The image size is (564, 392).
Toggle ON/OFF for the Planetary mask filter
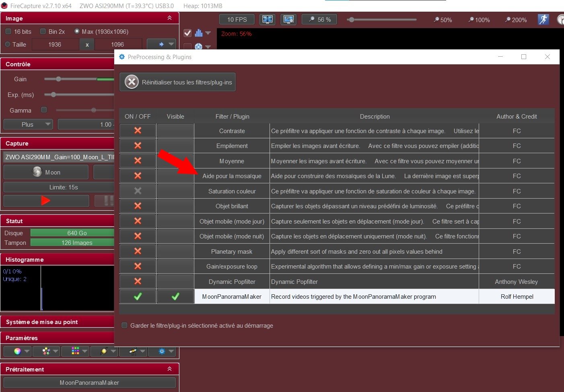coord(138,251)
